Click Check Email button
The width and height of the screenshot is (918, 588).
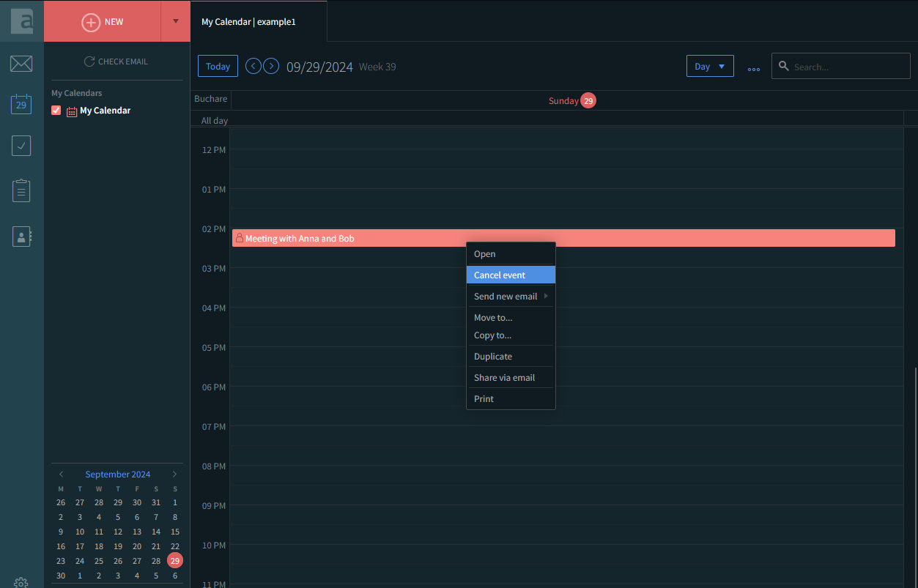coord(116,62)
